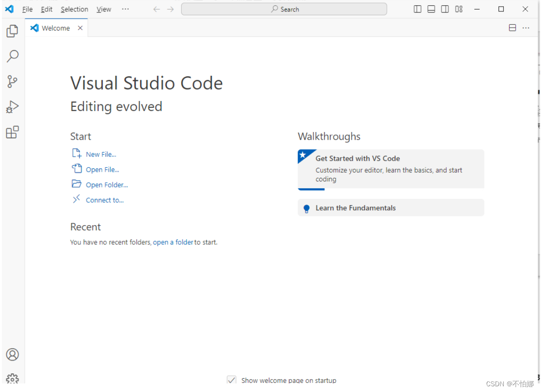This screenshot has width=541, height=392.
Task: Open Get Started with VS Code walkthrough
Action: coord(391,169)
